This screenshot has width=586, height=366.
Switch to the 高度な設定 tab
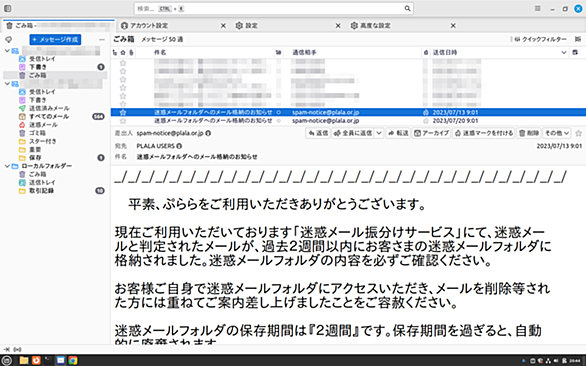(375, 25)
